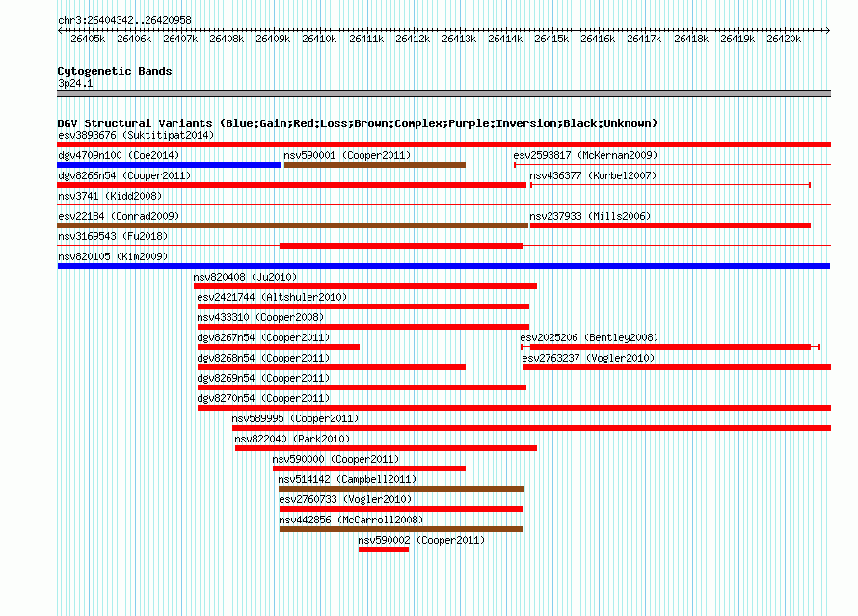Open the dgv8270n54 (Cooper2011) label
The height and width of the screenshot is (616, 858).
pyautogui.click(x=263, y=398)
